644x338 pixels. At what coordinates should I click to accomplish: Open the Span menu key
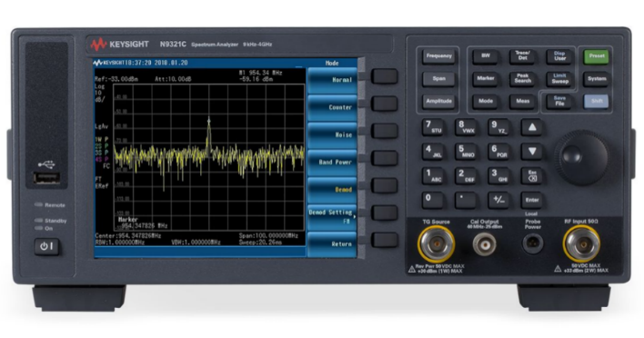[x=438, y=79]
